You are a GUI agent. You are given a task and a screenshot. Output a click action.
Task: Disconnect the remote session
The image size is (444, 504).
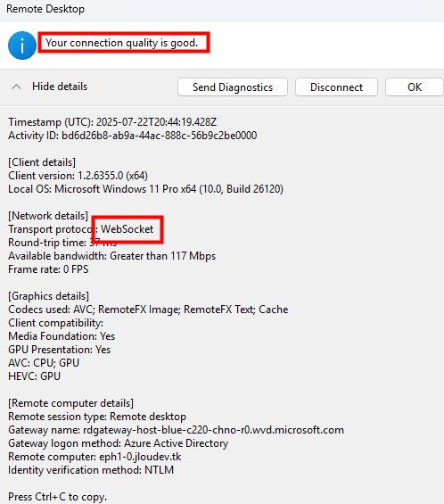click(336, 87)
